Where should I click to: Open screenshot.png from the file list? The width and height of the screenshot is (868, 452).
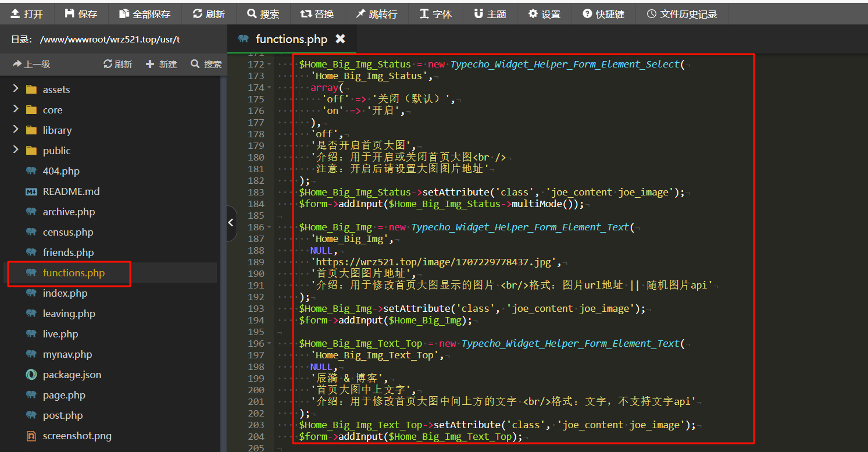(x=77, y=436)
